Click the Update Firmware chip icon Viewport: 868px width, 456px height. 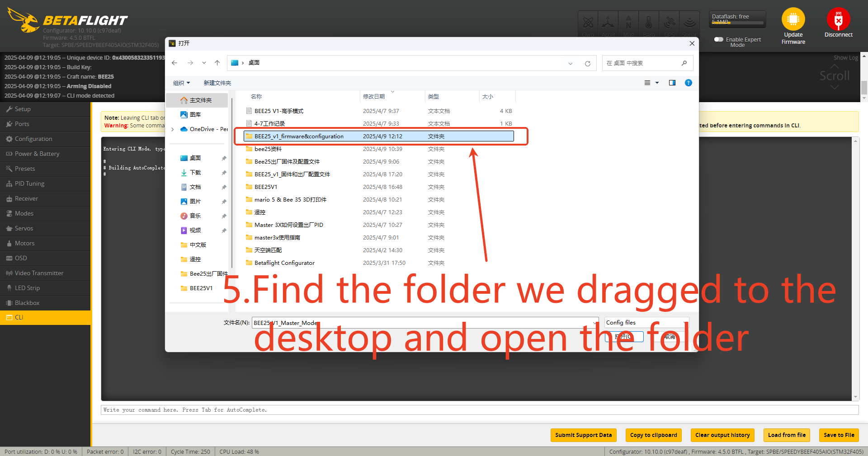pos(793,19)
